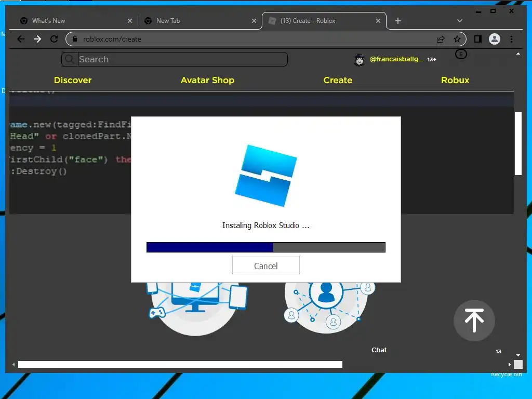The height and width of the screenshot is (399, 532).
Task: Click the scroll down arrow
Action: (518, 355)
